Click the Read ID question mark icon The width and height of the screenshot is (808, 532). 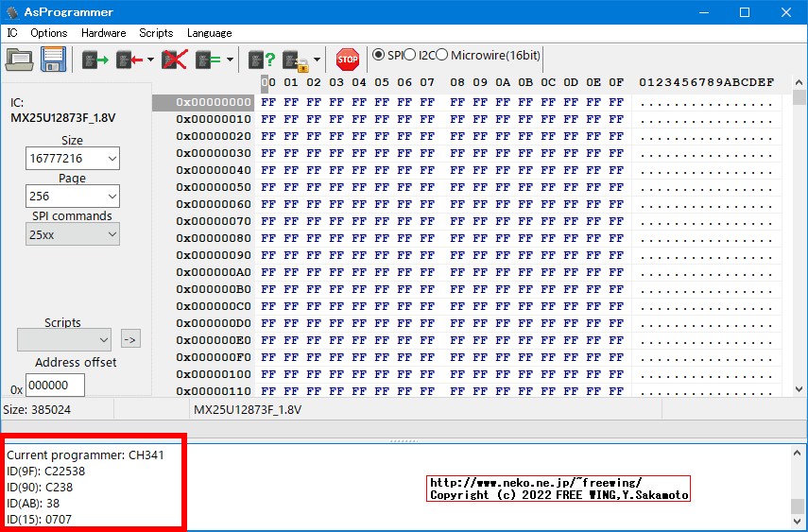coord(262,60)
